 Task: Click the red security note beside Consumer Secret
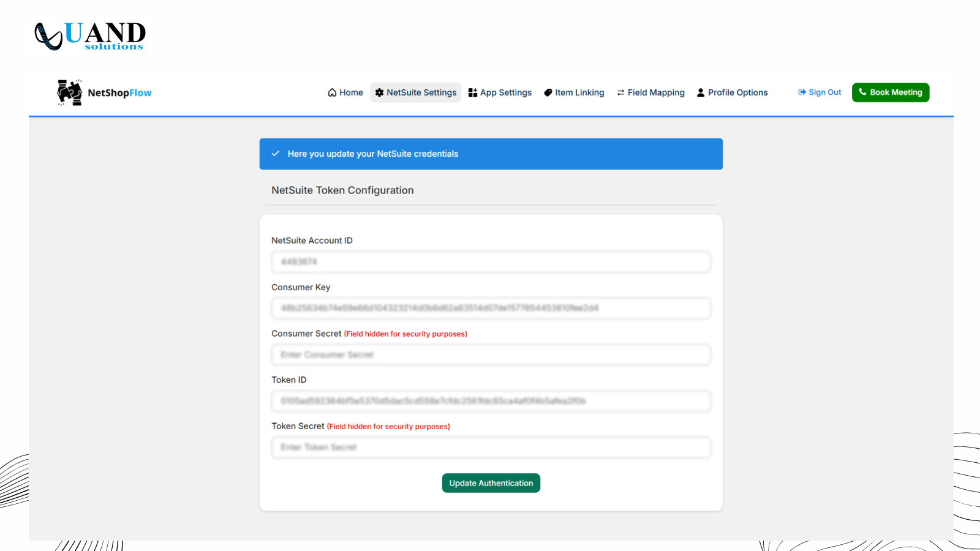(x=405, y=334)
